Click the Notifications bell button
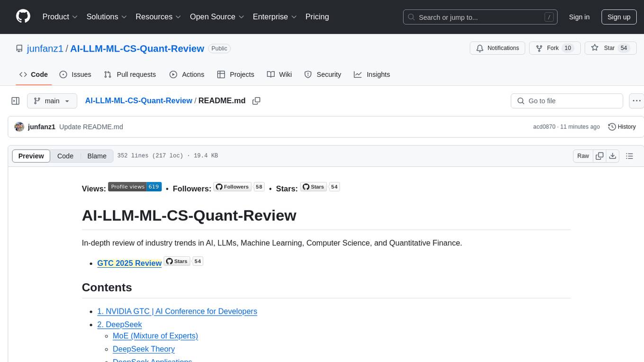 (497, 48)
